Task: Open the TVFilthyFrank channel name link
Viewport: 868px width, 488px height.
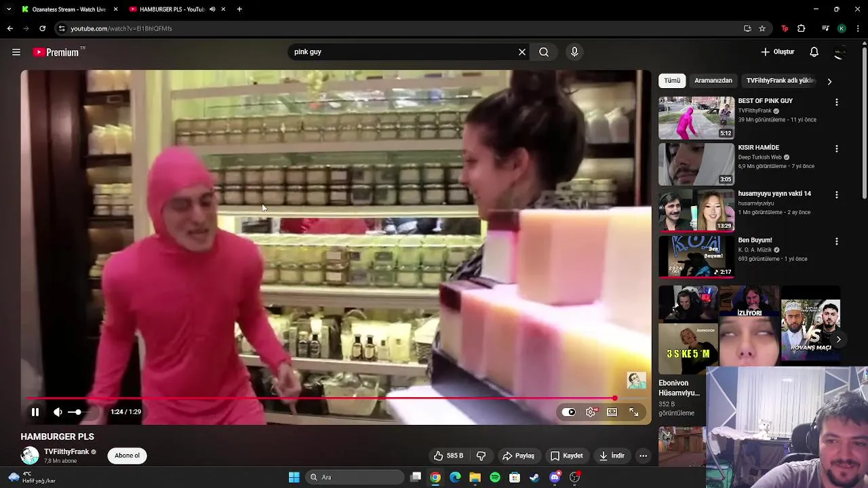Action: coord(66,451)
